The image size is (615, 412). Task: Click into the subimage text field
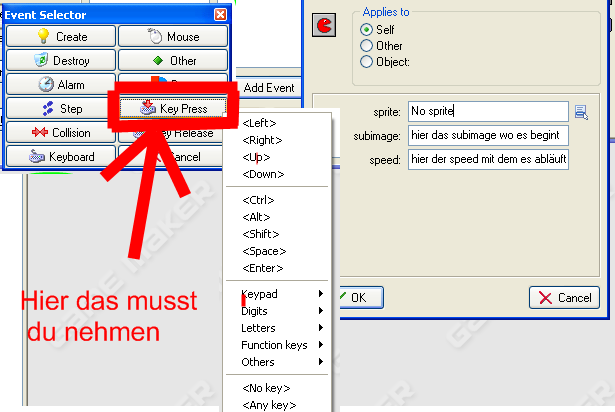[488, 135]
